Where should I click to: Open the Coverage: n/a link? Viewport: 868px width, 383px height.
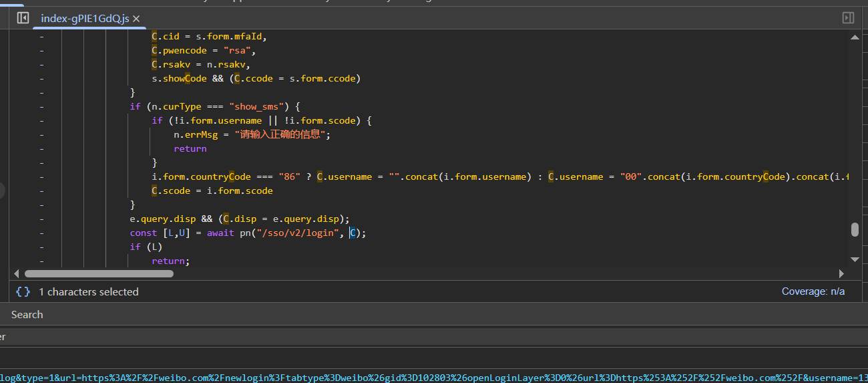click(813, 291)
